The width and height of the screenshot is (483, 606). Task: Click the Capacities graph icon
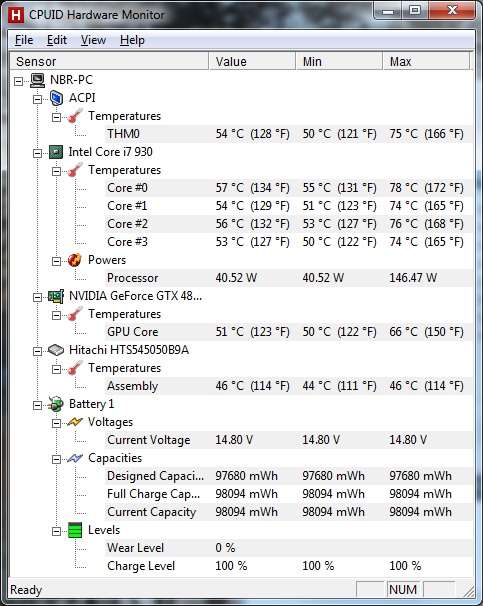tap(75, 458)
